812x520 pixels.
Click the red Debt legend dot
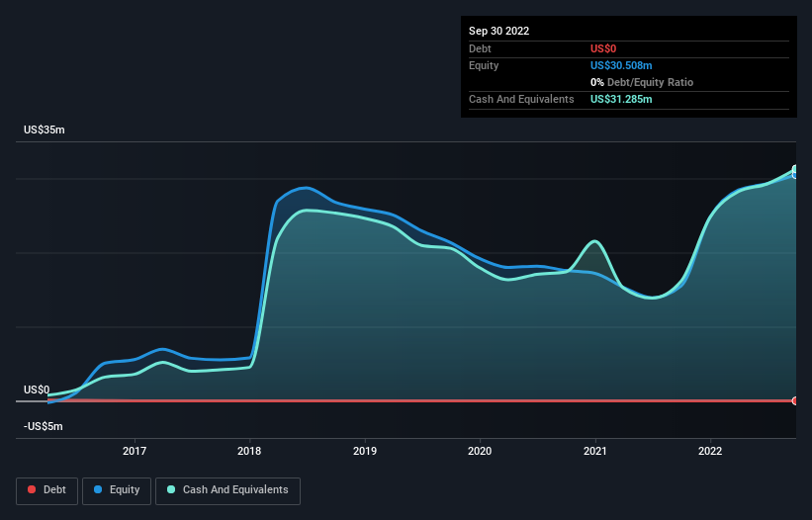pos(32,489)
